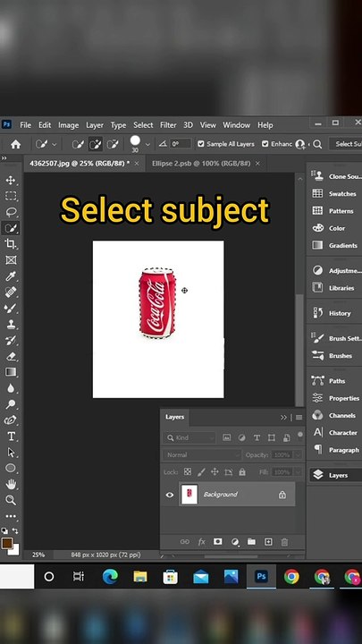Expand the toolbox double-arrow at top

point(4,157)
